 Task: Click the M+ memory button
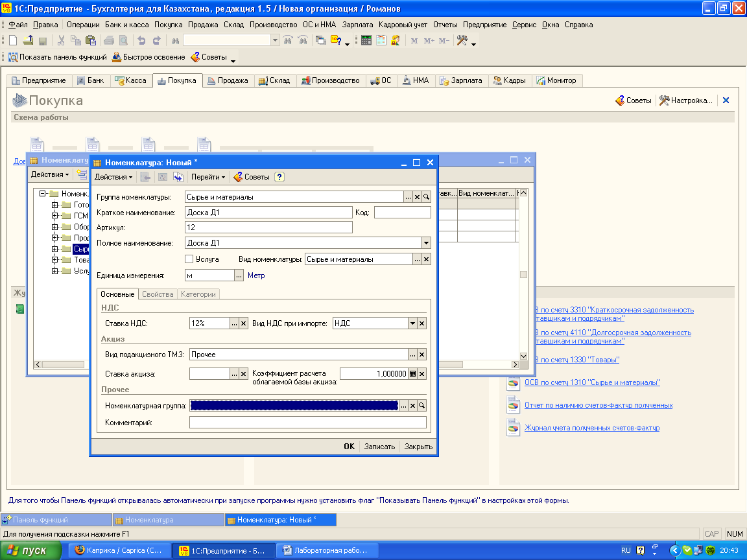tap(429, 41)
